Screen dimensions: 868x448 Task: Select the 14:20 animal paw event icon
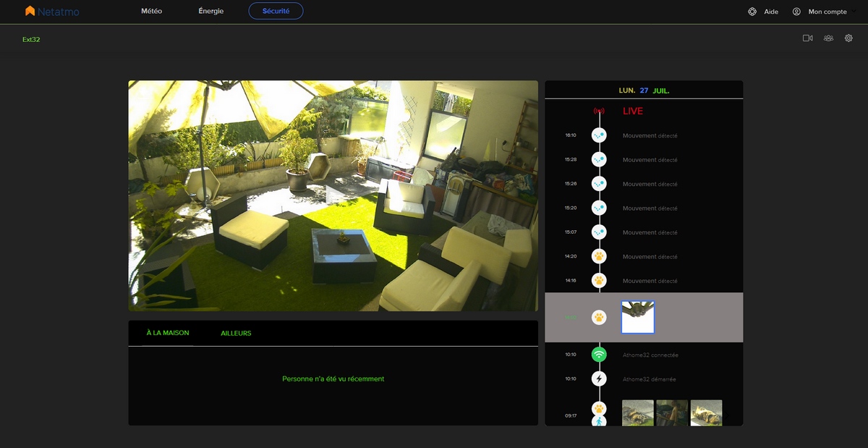pyautogui.click(x=599, y=256)
